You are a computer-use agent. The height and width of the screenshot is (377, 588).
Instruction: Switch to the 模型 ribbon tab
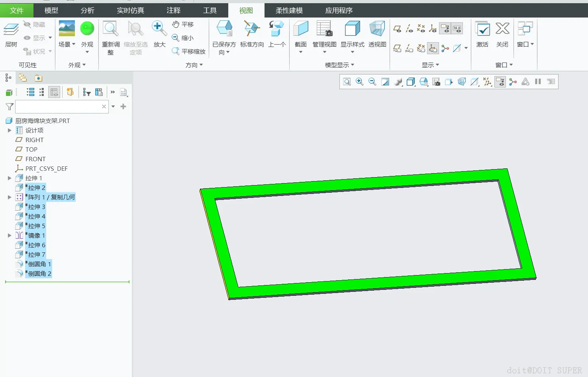coord(51,11)
